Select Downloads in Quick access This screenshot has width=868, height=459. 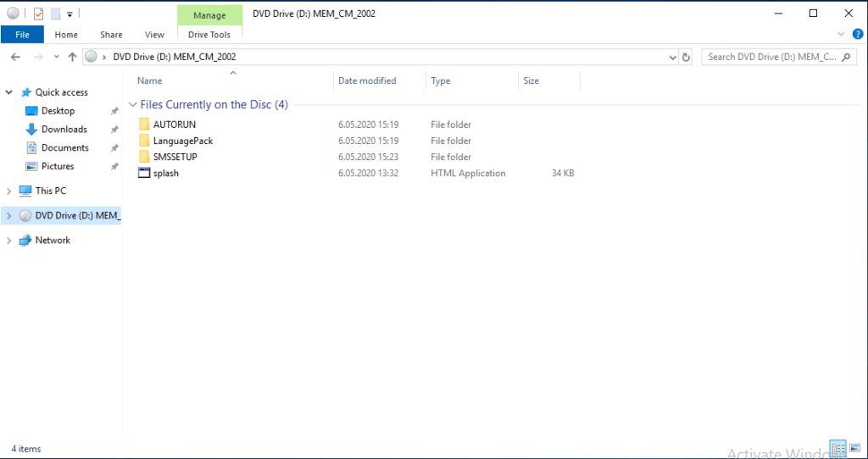[x=64, y=130]
